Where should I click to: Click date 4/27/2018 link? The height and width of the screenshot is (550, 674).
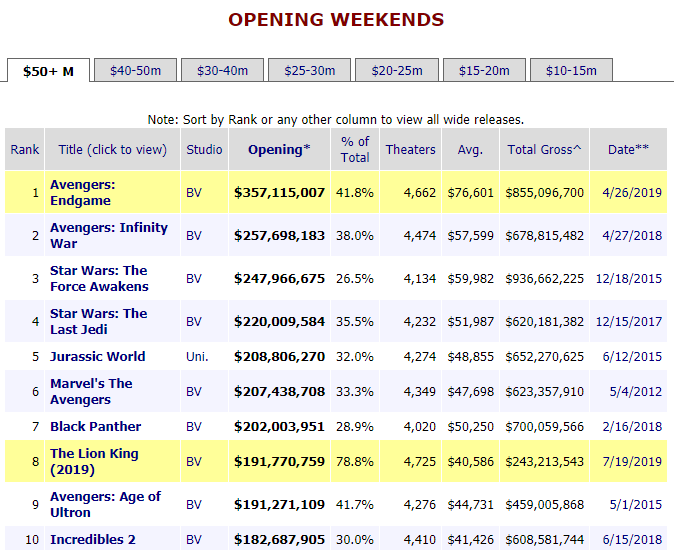point(632,235)
